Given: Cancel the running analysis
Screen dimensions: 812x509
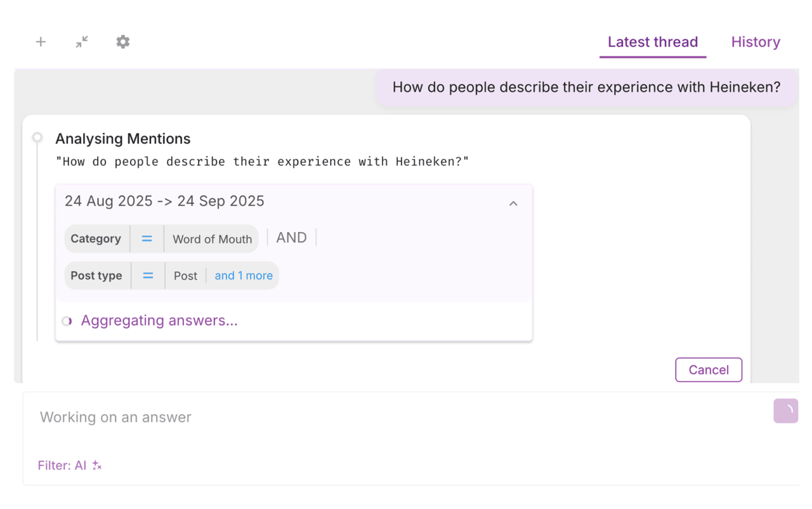Looking at the screenshot, I should click(708, 370).
